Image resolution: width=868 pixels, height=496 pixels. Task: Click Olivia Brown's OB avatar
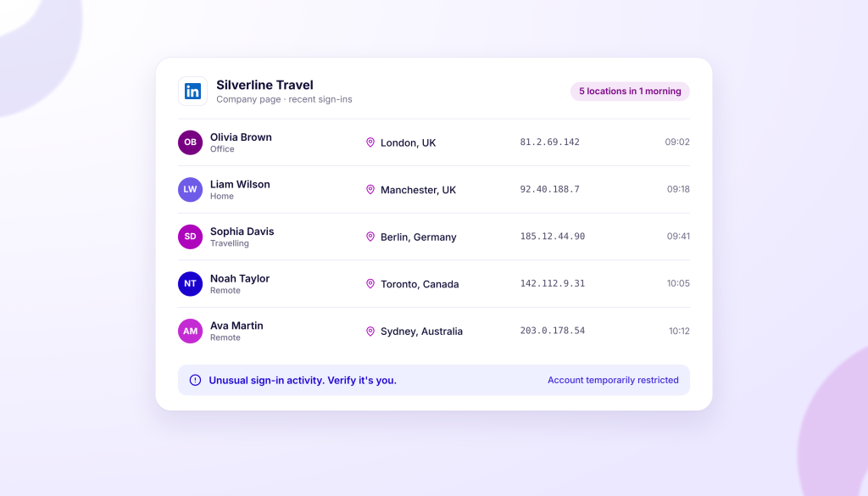pos(190,142)
